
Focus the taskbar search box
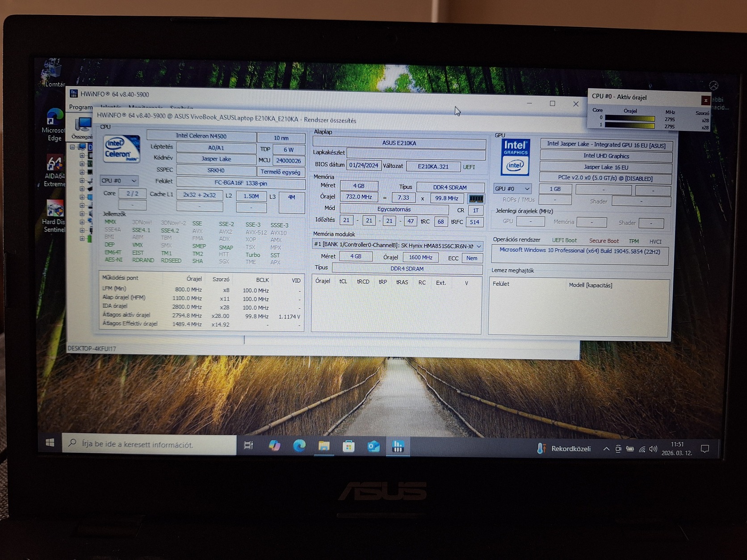149,444
